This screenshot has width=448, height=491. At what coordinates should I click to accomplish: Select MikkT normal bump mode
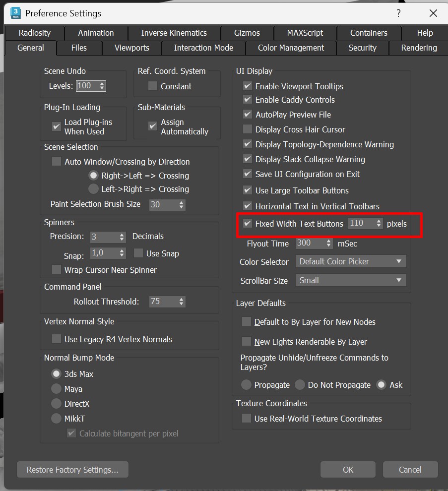pyautogui.click(x=56, y=419)
